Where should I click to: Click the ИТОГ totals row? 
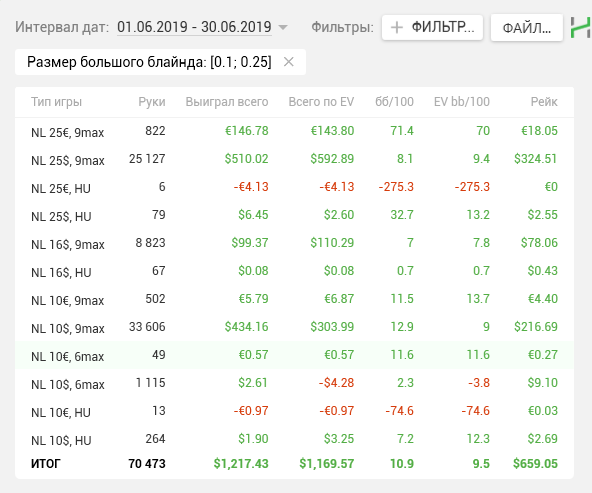[x=294, y=464]
